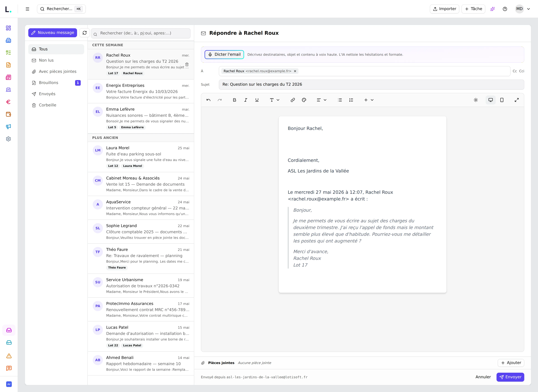The height and width of the screenshot is (392, 538).
Task: Open the AI sparkles assistant
Action: pyautogui.click(x=493, y=9)
